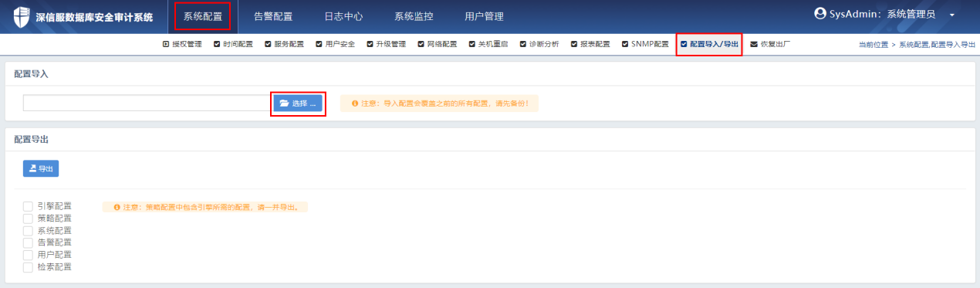The image size is (980, 288).
Task: Go to the 系统监控 tab
Action: point(414,16)
